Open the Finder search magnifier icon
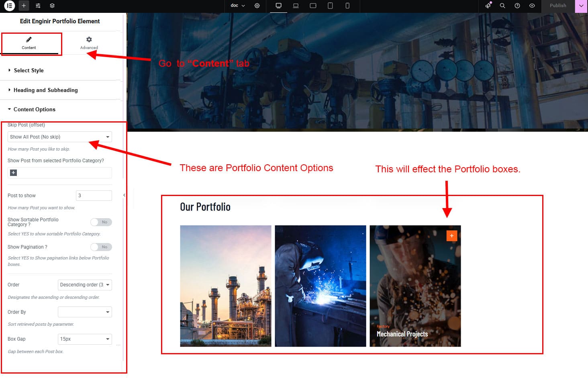The image size is (588, 378). [x=502, y=6]
